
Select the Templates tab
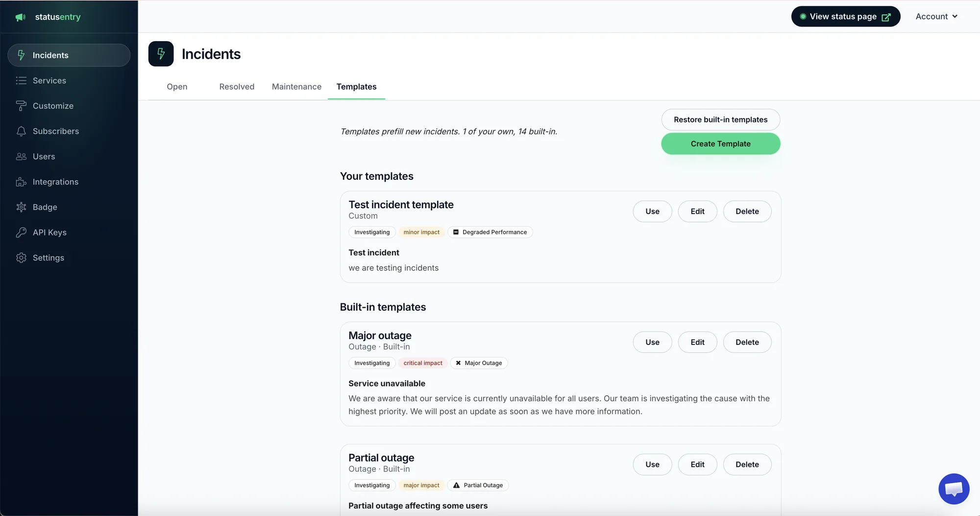(x=356, y=87)
